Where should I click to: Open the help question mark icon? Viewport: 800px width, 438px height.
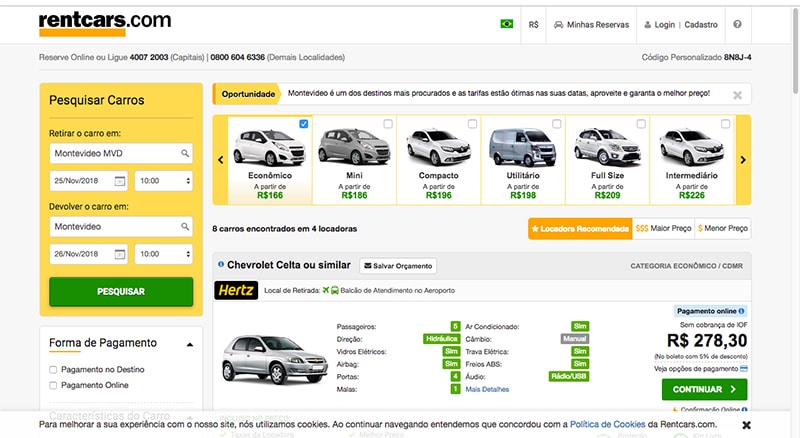pos(737,24)
